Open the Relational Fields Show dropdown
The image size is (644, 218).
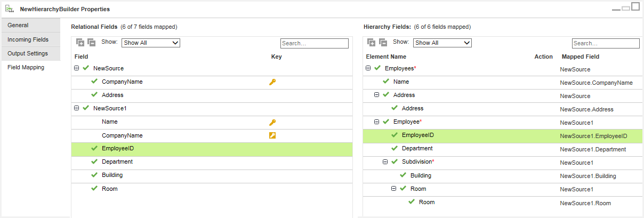click(151, 43)
